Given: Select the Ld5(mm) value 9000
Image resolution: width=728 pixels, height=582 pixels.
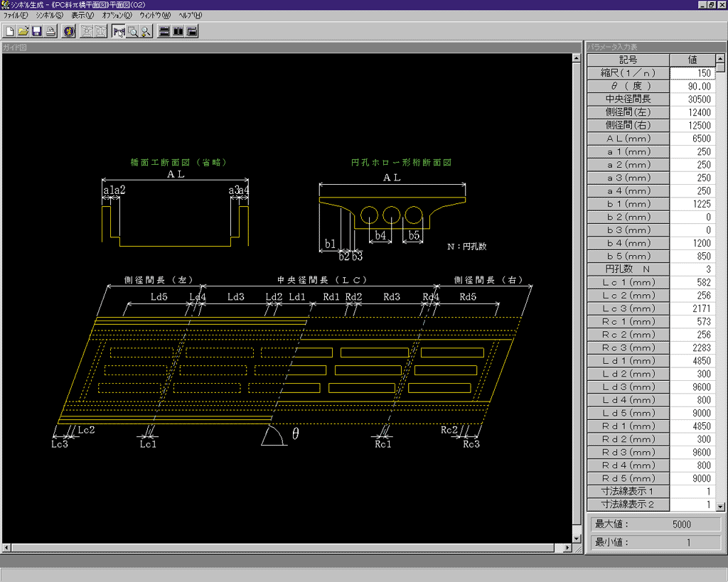Looking at the screenshot, I should coord(692,413).
